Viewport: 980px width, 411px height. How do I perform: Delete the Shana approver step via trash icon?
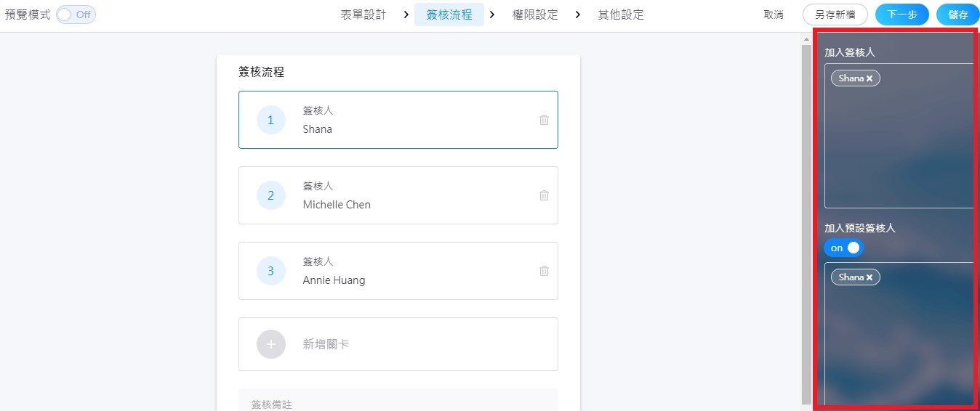point(544,120)
